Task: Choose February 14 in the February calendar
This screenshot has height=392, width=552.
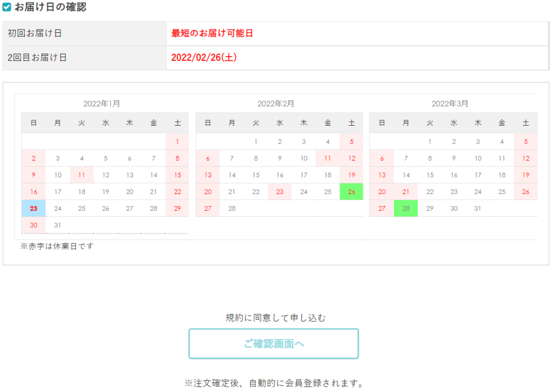Action: pyautogui.click(x=232, y=175)
